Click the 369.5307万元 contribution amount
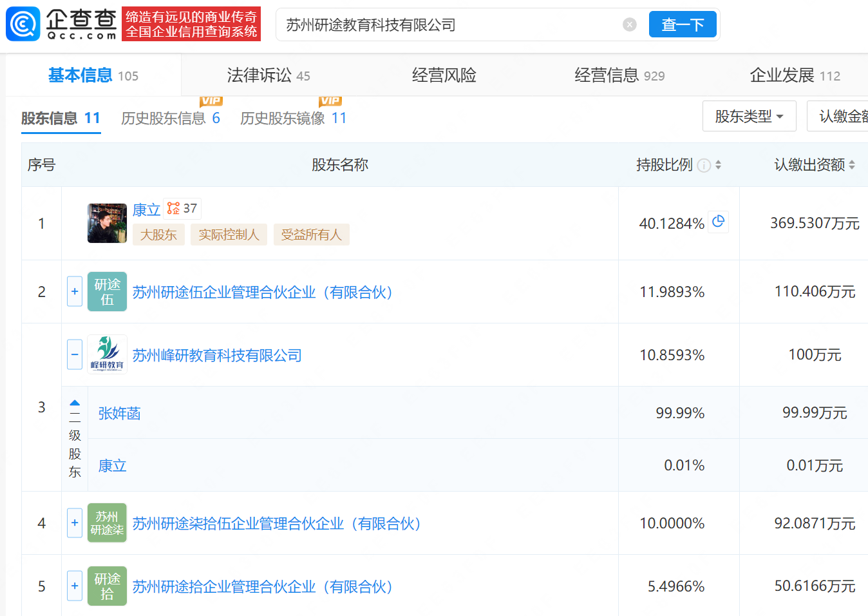The height and width of the screenshot is (616, 868). pos(815,223)
